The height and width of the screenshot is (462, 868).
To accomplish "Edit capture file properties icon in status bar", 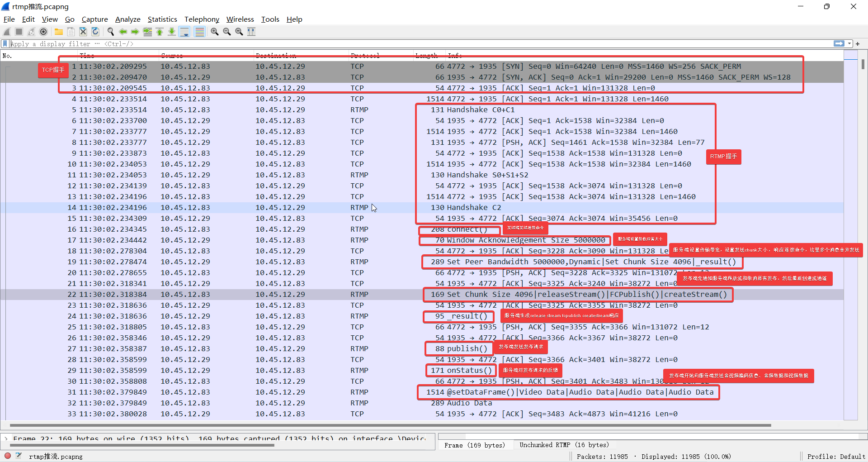I will tap(19, 456).
